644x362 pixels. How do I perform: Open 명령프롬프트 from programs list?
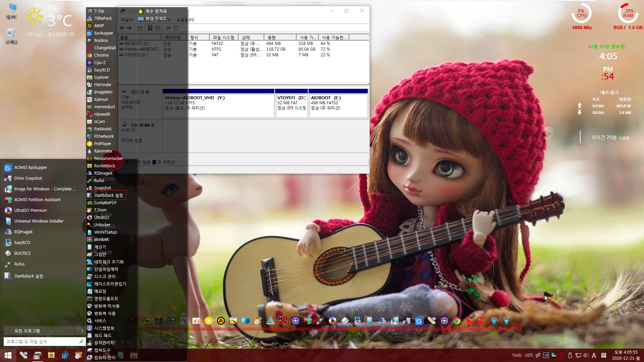[x=103, y=298]
